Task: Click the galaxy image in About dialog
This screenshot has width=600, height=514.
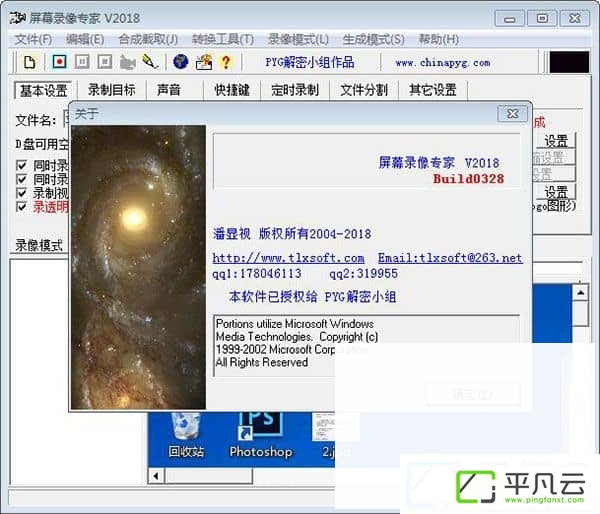Action: click(x=139, y=267)
